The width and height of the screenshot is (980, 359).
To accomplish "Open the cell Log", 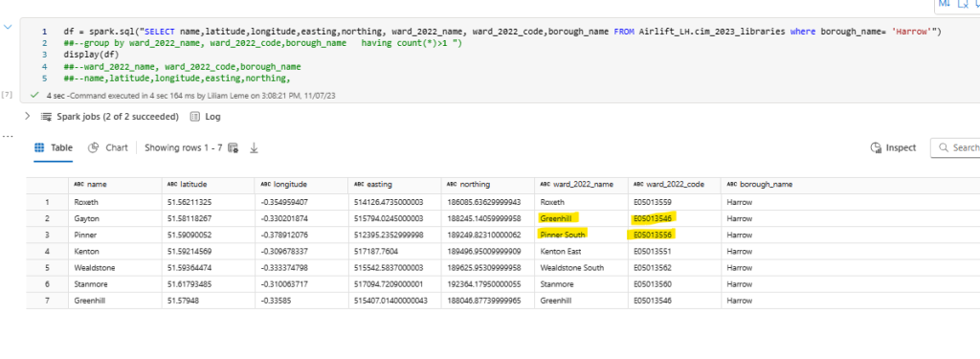I will (x=212, y=117).
